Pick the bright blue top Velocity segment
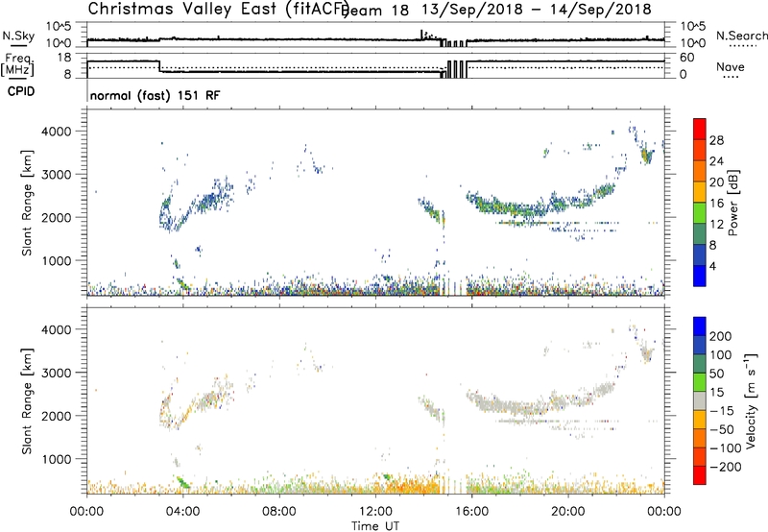 (x=700, y=326)
